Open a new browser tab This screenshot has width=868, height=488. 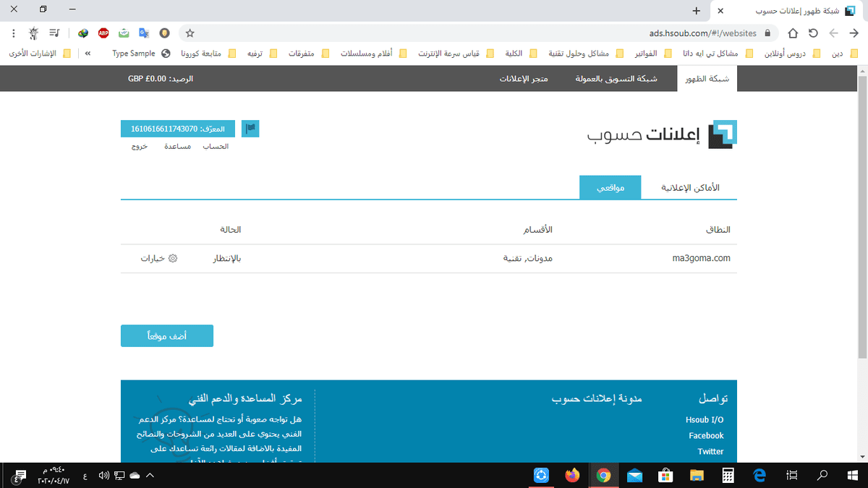pos(696,11)
